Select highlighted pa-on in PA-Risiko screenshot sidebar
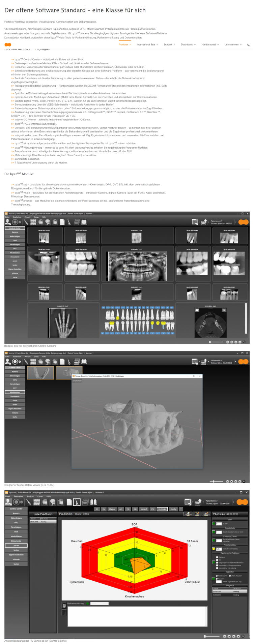 [x=16, y=545]
